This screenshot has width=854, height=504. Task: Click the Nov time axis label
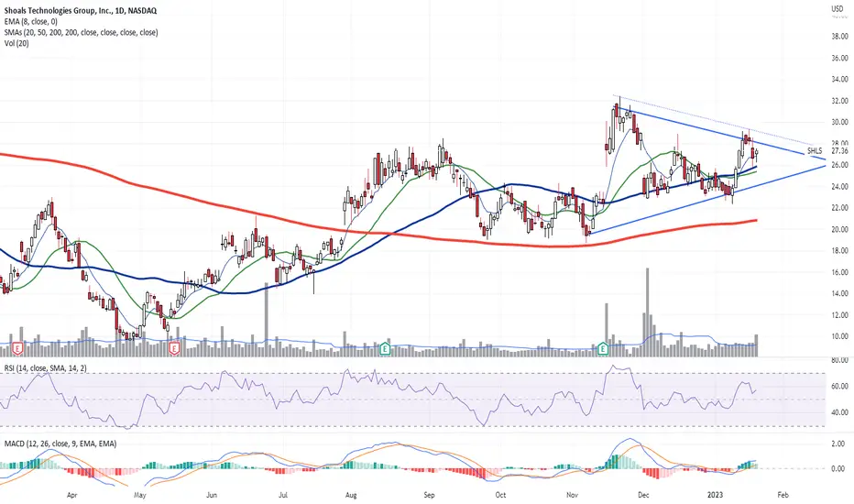pyautogui.click(x=572, y=495)
